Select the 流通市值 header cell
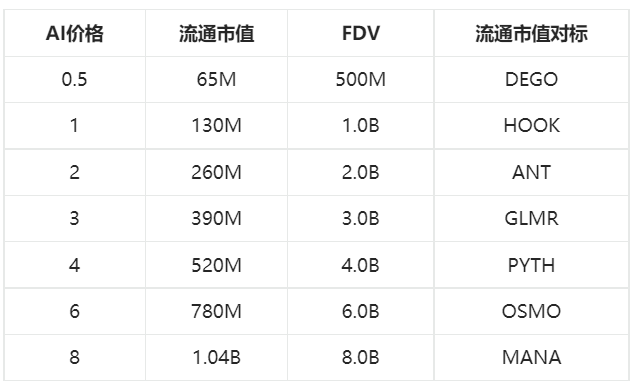This screenshot has height=384, width=637. (217, 33)
